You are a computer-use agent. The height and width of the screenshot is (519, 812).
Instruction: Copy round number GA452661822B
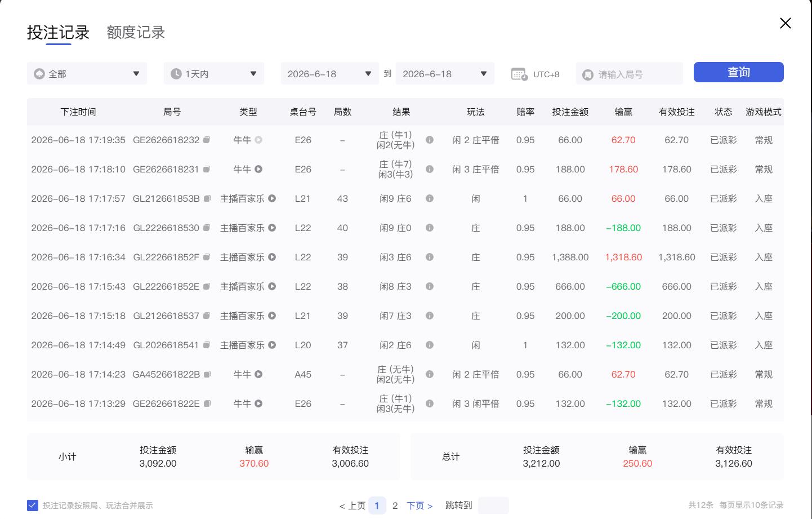207,374
